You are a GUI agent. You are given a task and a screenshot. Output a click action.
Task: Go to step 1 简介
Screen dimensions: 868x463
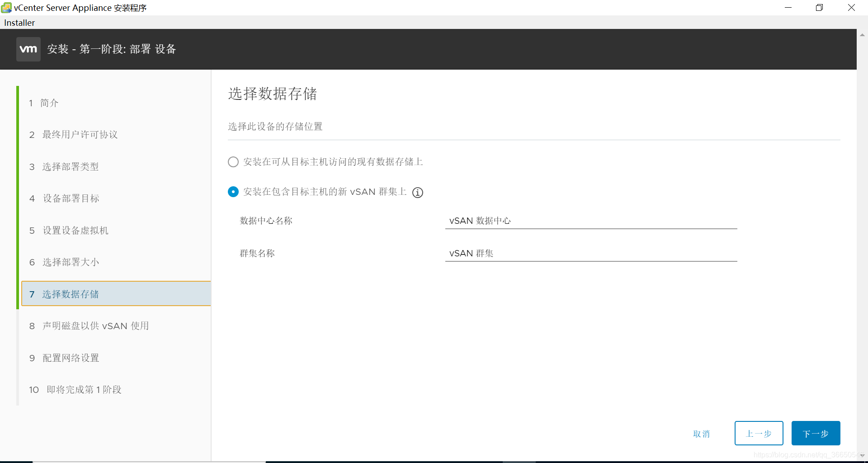[44, 103]
